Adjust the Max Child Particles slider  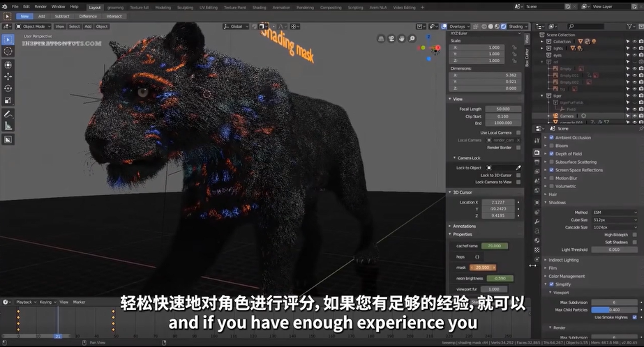[615, 309]
